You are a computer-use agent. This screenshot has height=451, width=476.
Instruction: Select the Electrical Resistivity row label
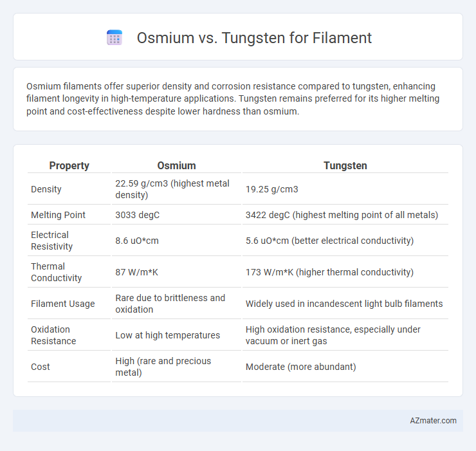[x=51, y=241]
